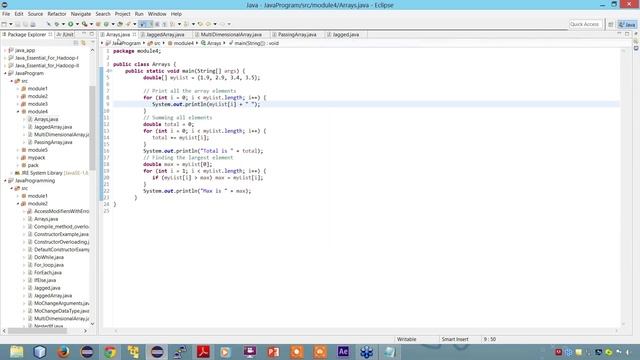Click the Save toolbar icon
The image size is (640, 360).
pyautogui.click(x=18, y=24)
